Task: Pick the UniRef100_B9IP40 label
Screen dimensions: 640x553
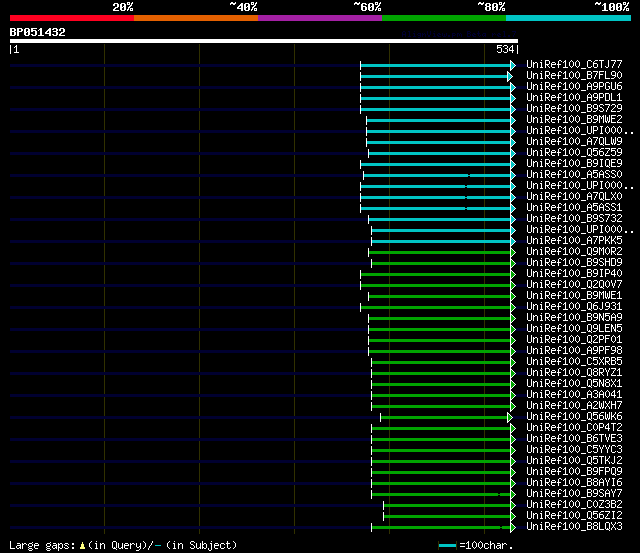Action: (574, 274)
